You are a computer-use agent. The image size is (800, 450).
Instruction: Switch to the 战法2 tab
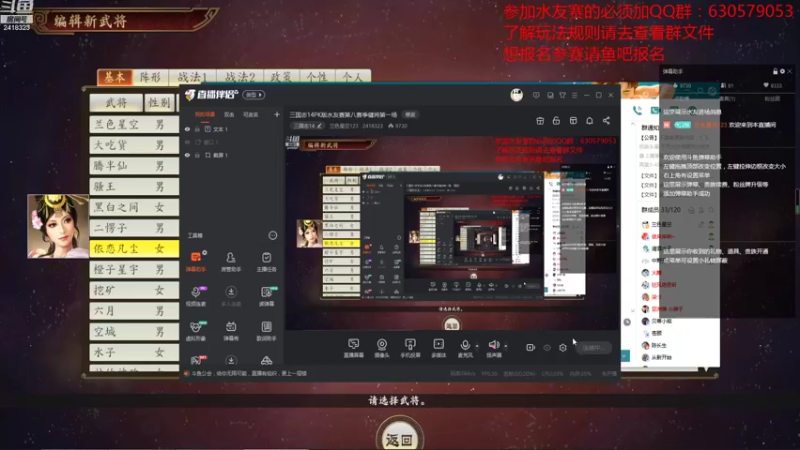[x=240, y=77]
